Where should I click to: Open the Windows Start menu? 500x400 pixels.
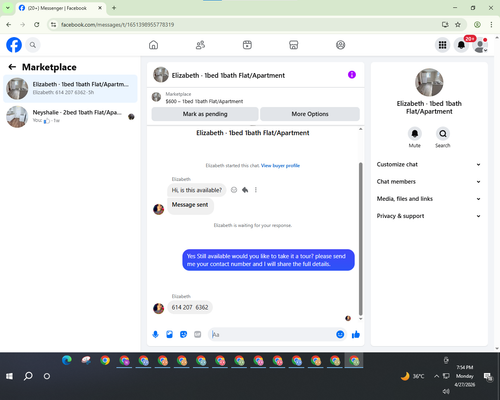coord(9,376)
